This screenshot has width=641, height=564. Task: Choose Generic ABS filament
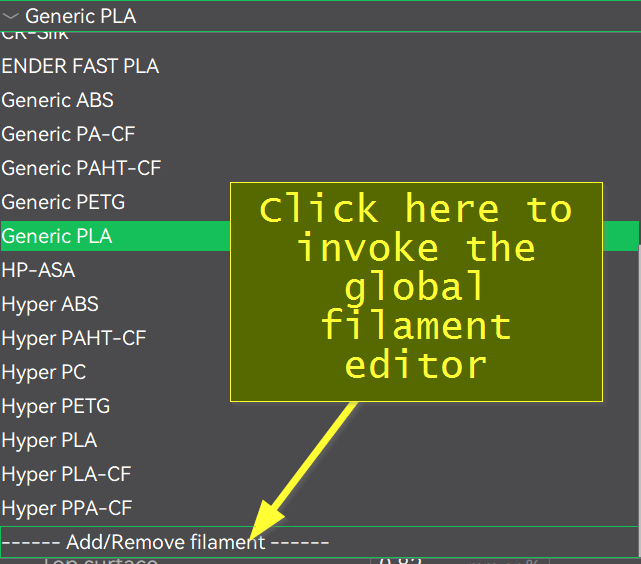(58, 101)
